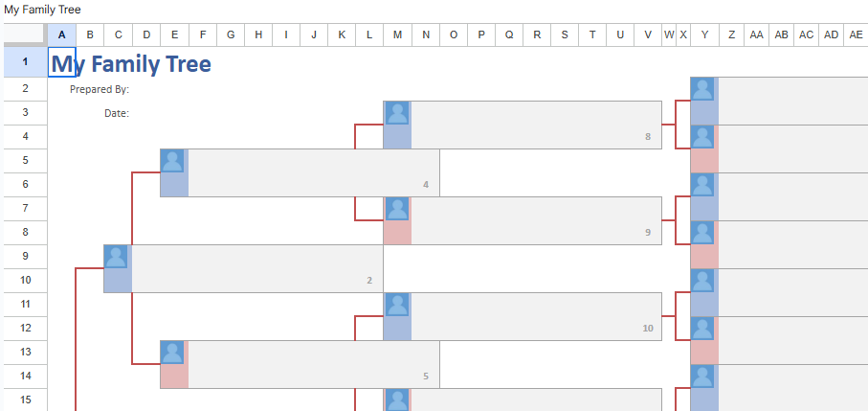
Task: Select column Y header
Action: [704, 34]
